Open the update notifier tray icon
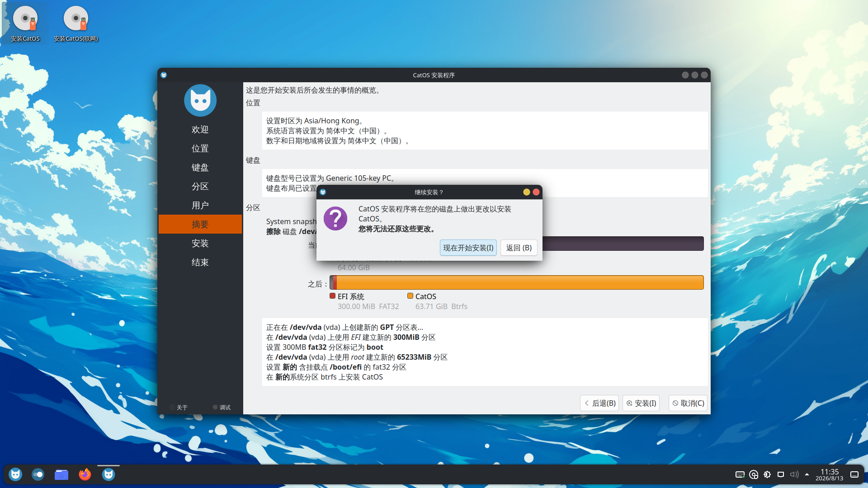Image resolution: width=868 pixels, height=488 pixels. tap(754, 474)
